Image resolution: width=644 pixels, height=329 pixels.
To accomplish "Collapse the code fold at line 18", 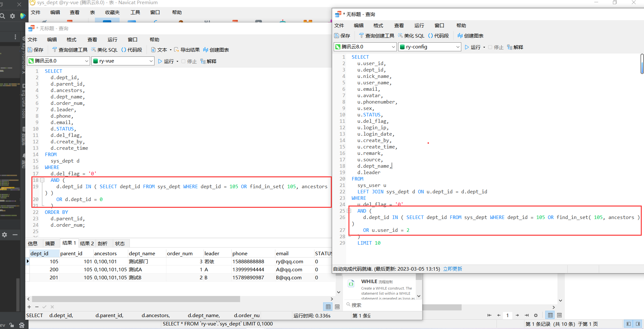I will point(43,180).
